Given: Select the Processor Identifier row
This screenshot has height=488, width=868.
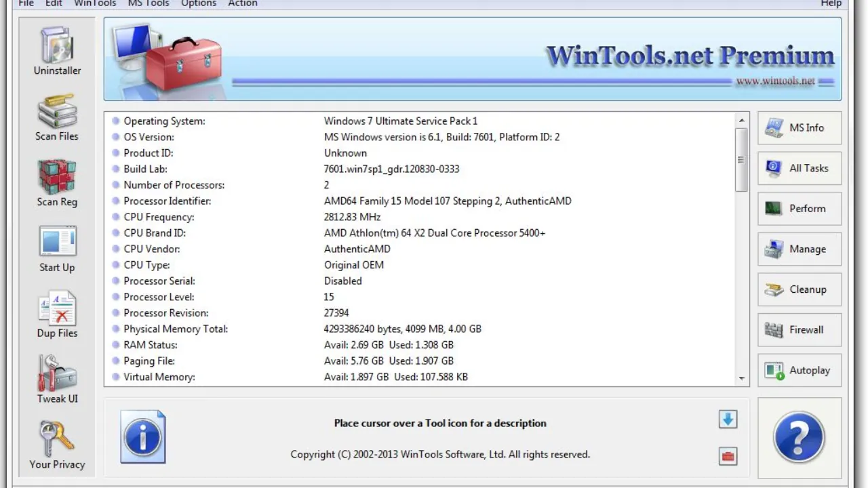Looking at the screenshot, I should coord(420,201).
